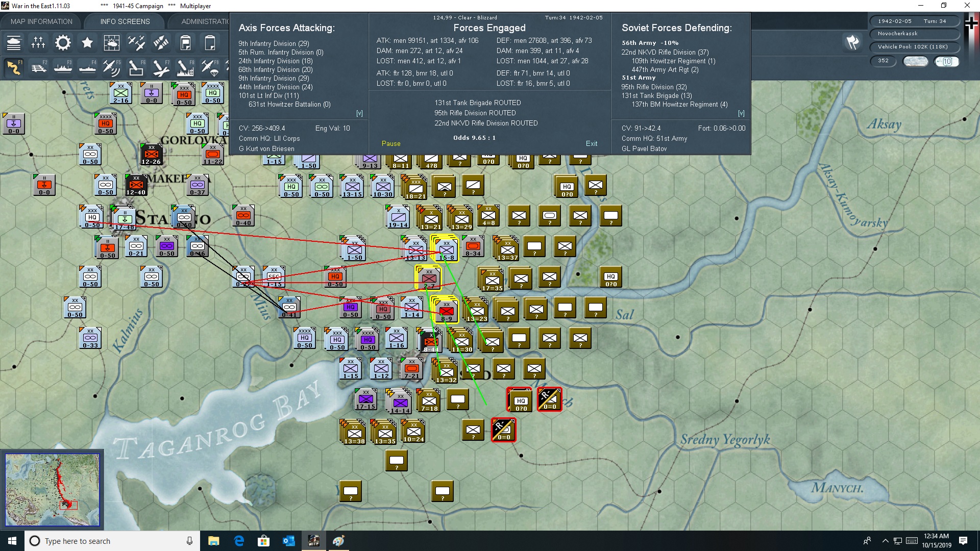Expand Axis attacker details with [v]
980x551 pixels.
point(360,113)
